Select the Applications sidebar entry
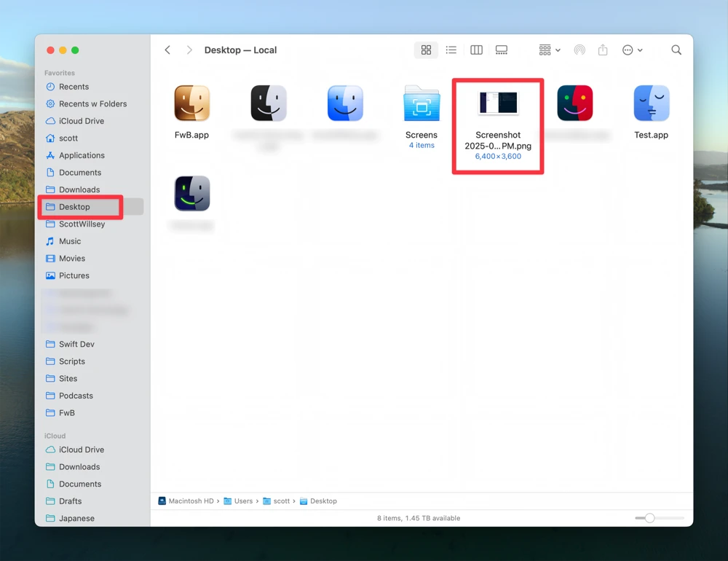 (x=82, y=155)
